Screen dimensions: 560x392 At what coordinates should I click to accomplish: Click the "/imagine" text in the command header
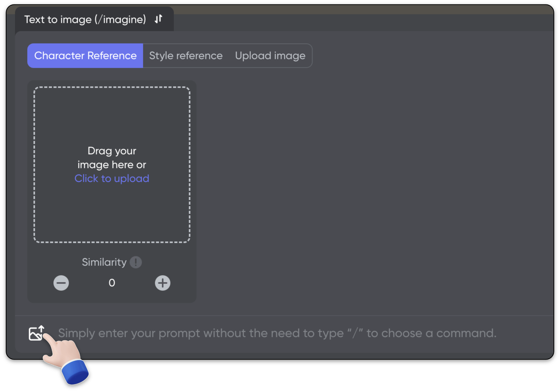[x=120, y=19]
